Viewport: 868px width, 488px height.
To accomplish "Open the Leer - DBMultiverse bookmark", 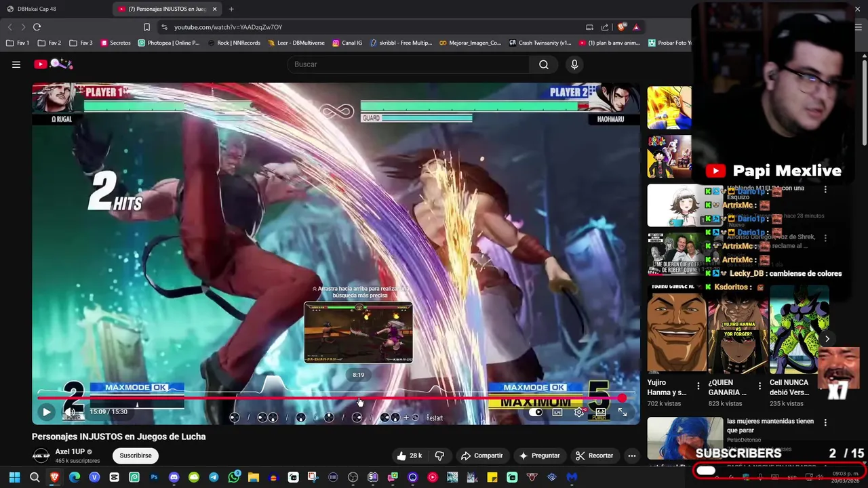I will [x=296, y=43].
